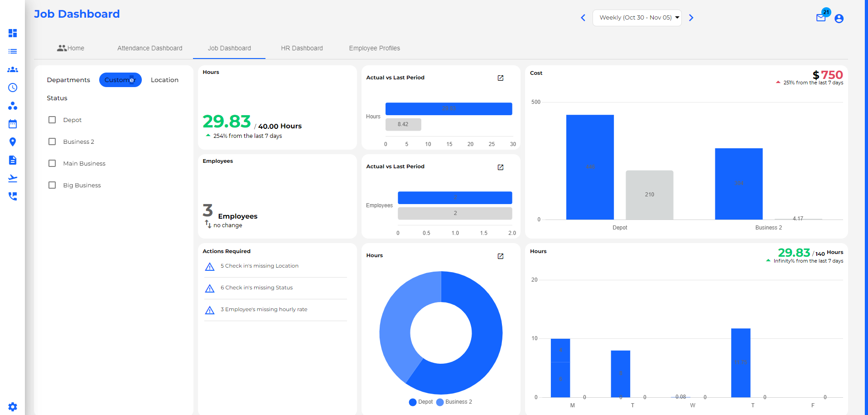
Task: Enable the Business 2 checkbox
Action: pos(52,141)
